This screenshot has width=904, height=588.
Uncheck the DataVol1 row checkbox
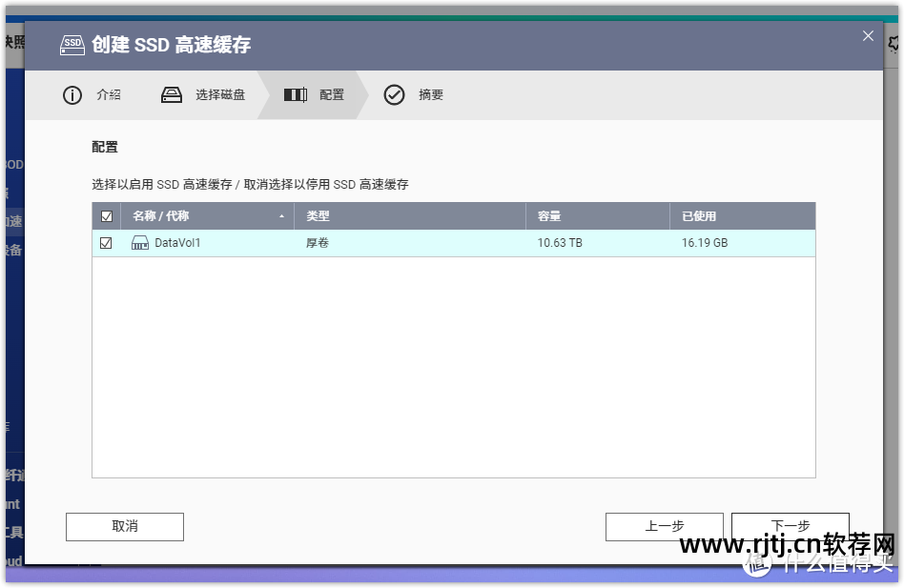pyautogui.click(x=106, y=243)
